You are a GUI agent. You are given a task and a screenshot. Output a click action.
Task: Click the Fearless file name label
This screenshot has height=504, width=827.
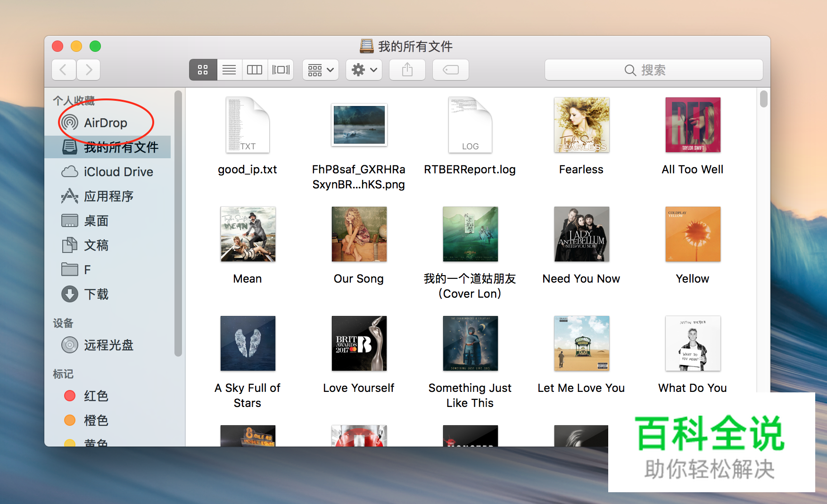tap(581, 170)
